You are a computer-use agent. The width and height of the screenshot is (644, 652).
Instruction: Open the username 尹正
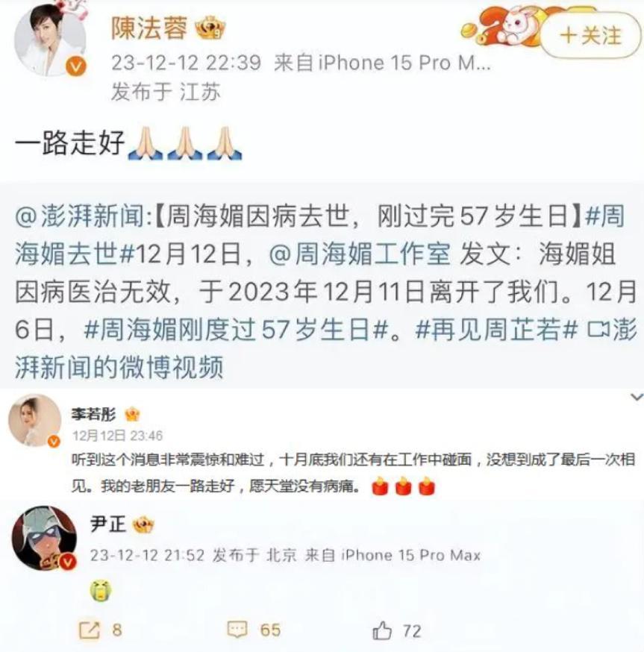coord(108,524)
